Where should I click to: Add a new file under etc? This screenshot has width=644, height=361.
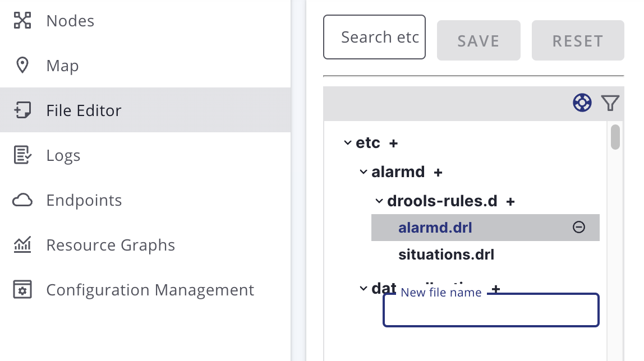pyautogui.click(x=394, y=143)
